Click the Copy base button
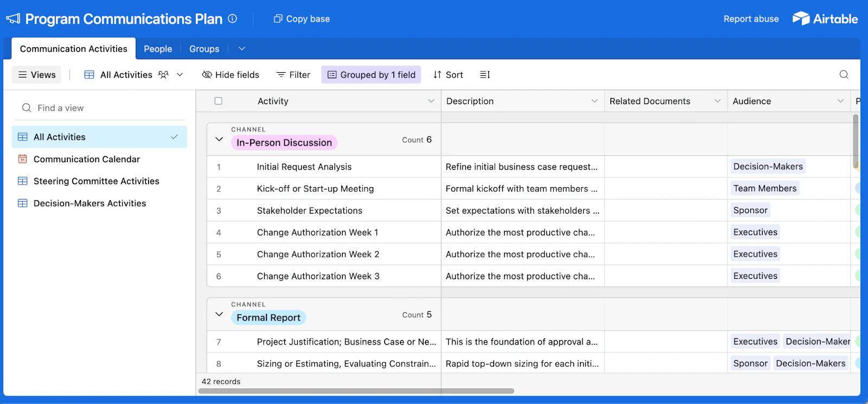Viewport: 868px width, 404px height. (302, 19)
